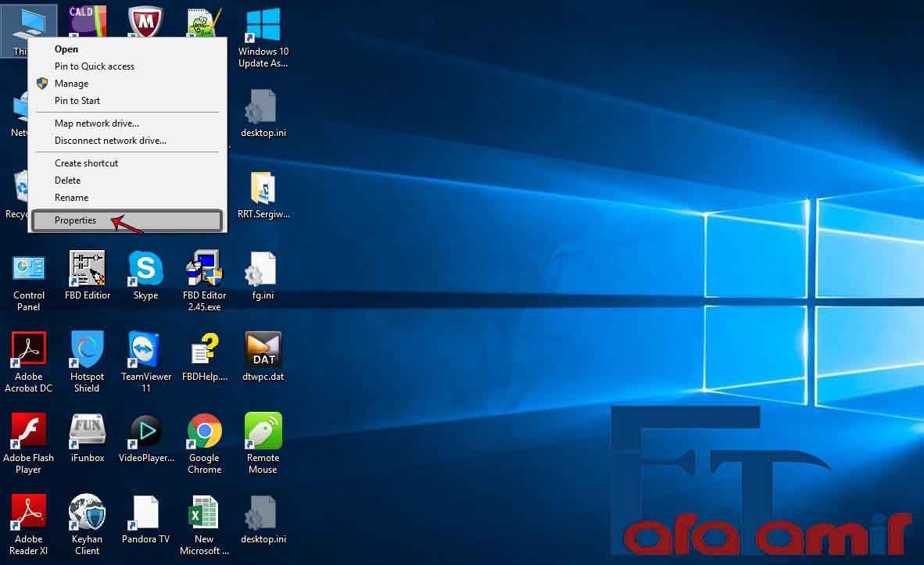Image resolution: width=924 pixels, height=565 pixels.
Task: Open the Google Chrome shortcut
Action: tap(204, 431)
